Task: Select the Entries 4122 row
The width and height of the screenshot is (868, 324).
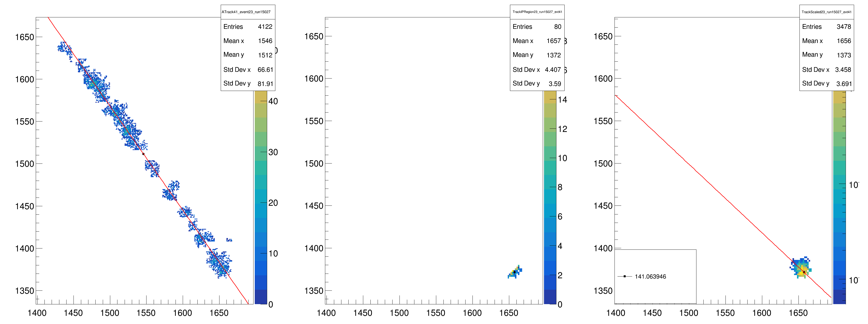Action: [x=248, y=27]
